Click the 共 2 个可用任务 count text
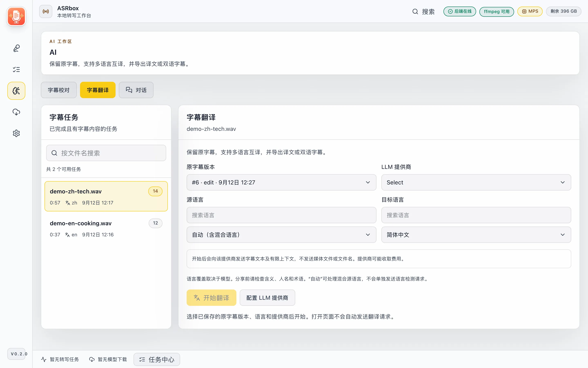The image size is (588, 368). coord(64,169)
